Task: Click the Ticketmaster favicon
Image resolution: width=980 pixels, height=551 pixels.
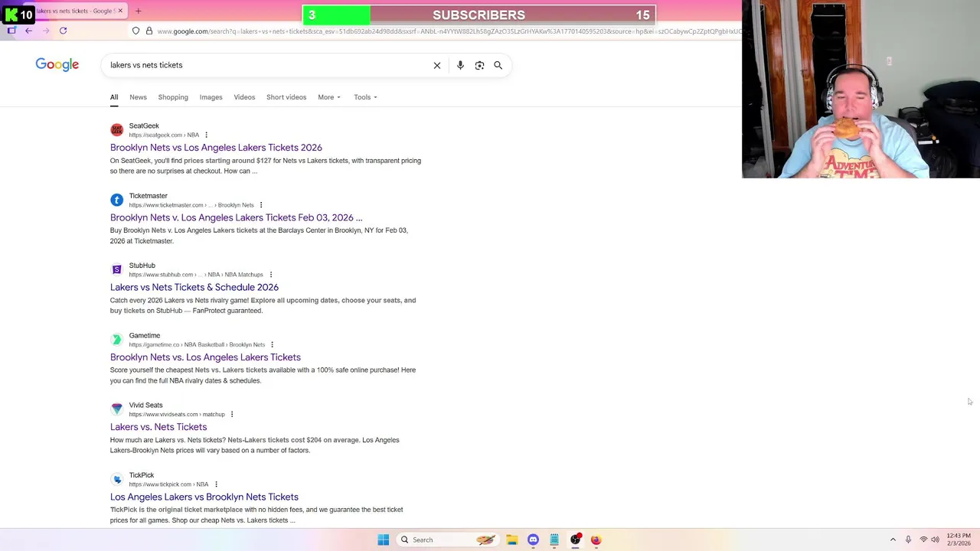Action: pos(116,200)
